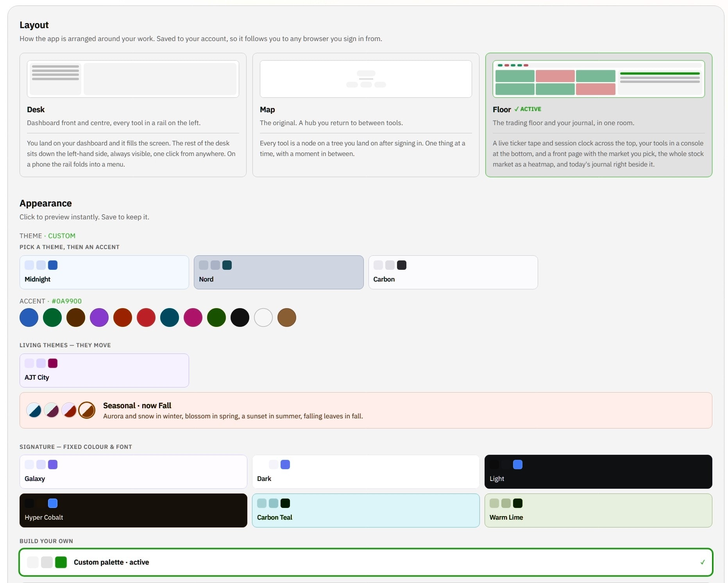Click the Map layout preview thumbnail
728x583 pixels.
(366, 79)
